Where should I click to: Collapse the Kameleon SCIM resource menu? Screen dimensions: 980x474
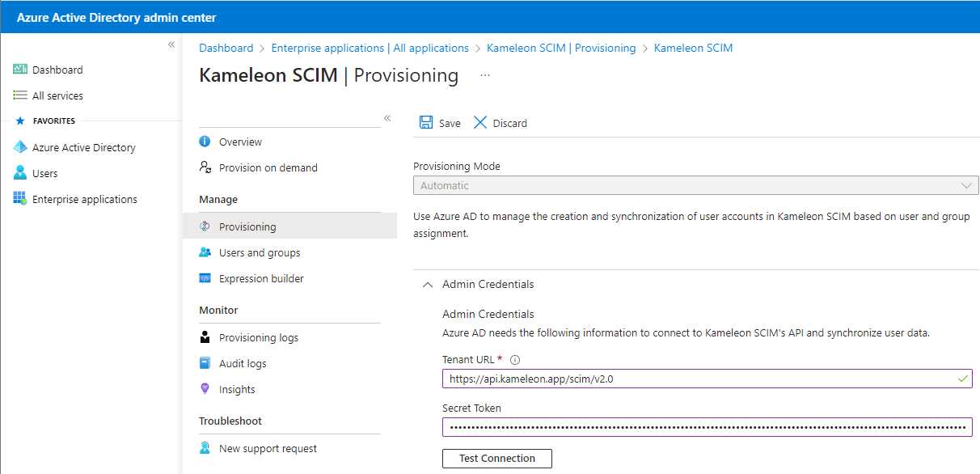(x=387, y=118)
